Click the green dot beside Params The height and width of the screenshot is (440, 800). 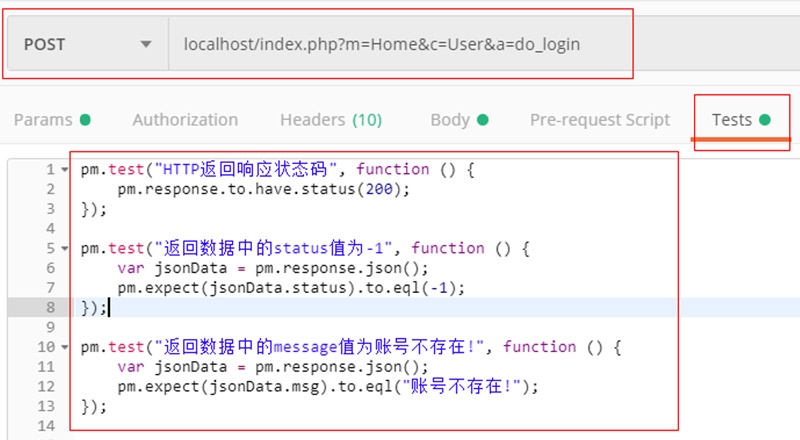coord(85,120)
